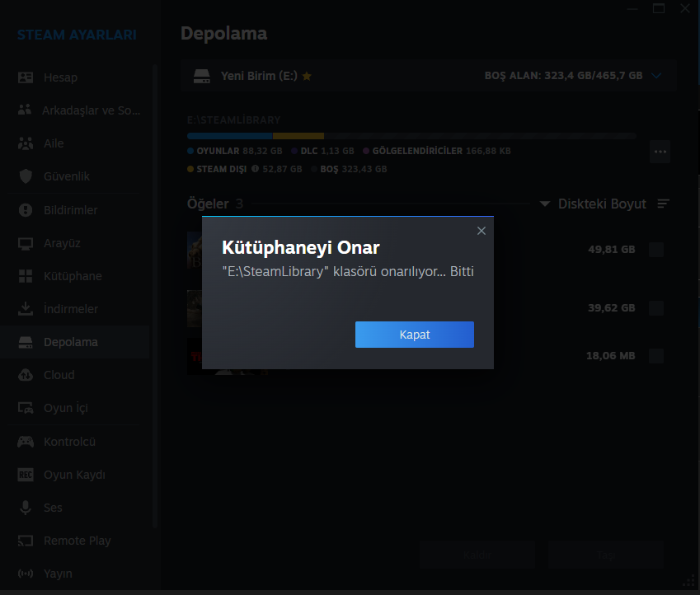This screenshot has height=595, width=700.
Task: Click the yellow STEAM DIŞI legend dot
Action: tap(190, 169)
